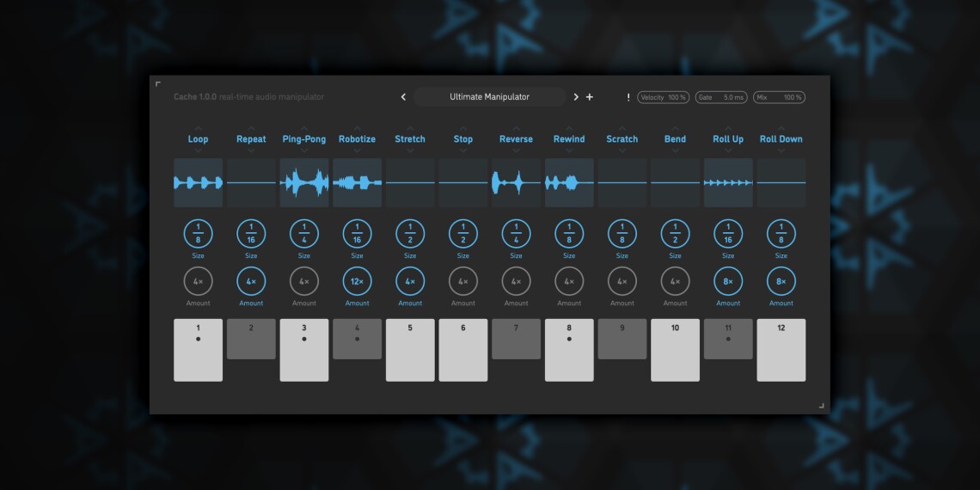Image resolution: width=980 pixels, height=490 pixels.
Task: Go to the previous preset with left arrow
Action: pyautogui.click(x=403, y=97)
